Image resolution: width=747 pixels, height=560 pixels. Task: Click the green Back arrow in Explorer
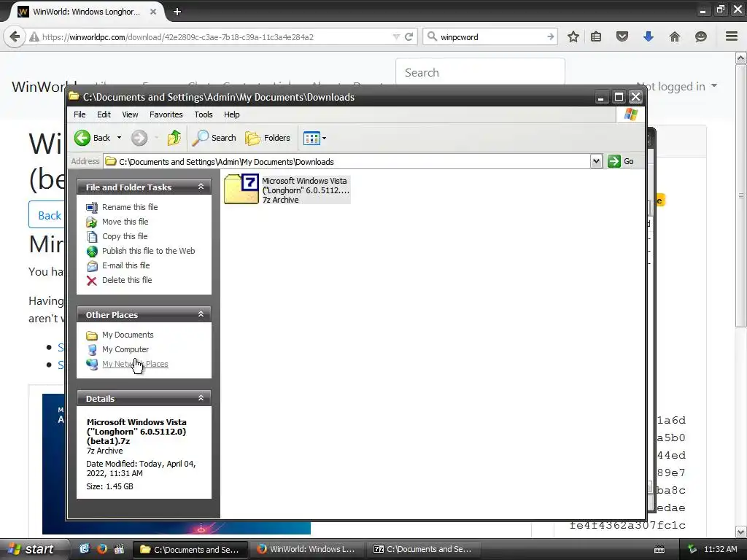82,138
